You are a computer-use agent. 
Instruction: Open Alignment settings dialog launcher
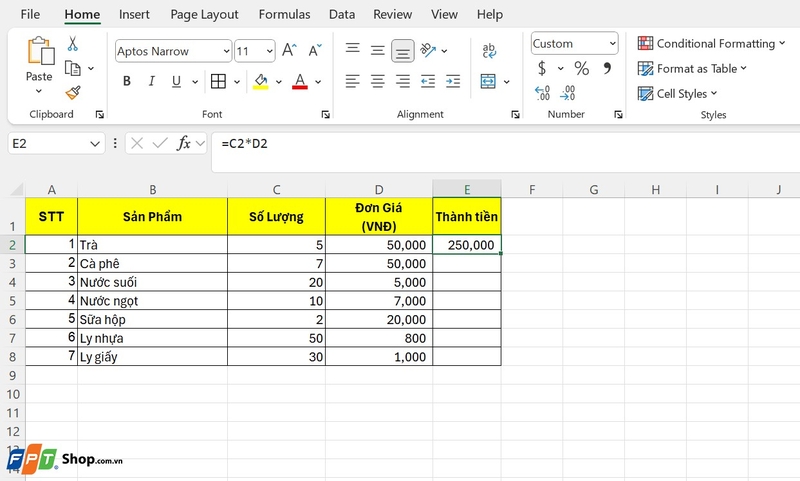click(x=515, y=115)
